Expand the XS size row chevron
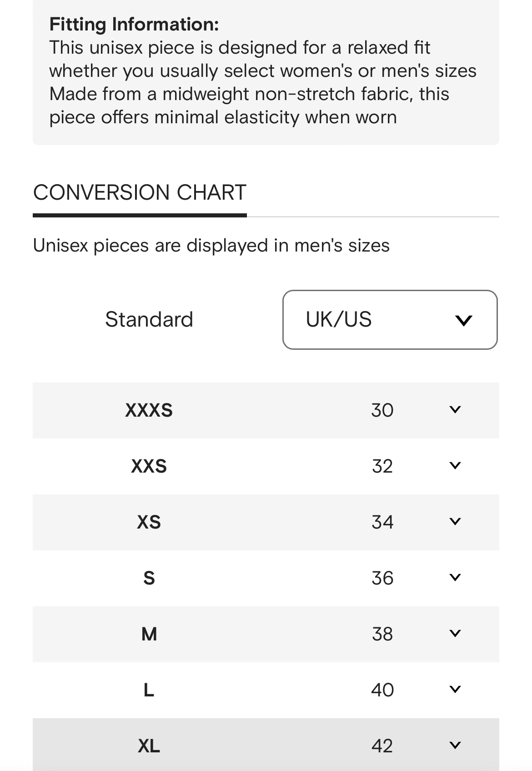 pyautogui.click(x=455, y=522)
